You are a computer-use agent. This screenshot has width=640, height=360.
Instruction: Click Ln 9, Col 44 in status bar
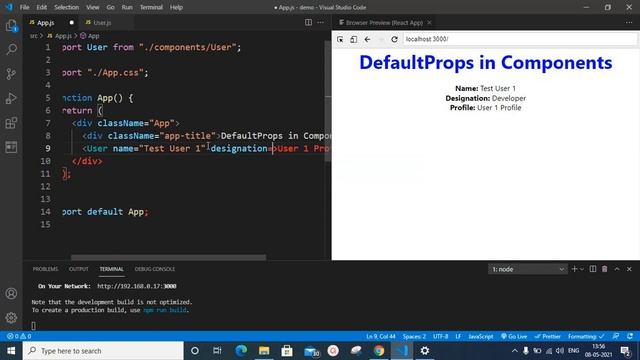pyautogui.click(x=381, y=336)
